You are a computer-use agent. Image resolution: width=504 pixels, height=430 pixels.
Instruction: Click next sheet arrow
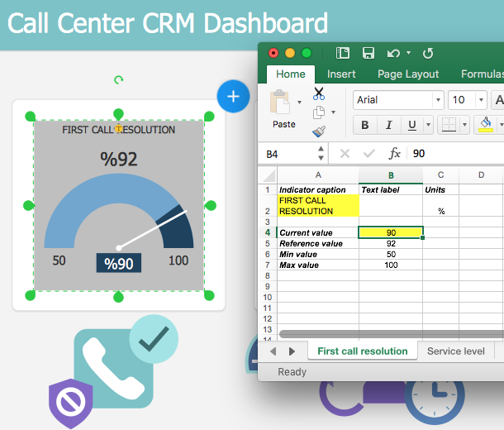pyautogui.click(x=292, y=351)
